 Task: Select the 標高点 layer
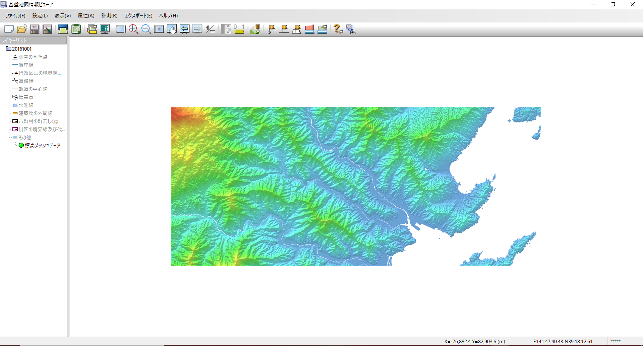(x=26, y=97)
